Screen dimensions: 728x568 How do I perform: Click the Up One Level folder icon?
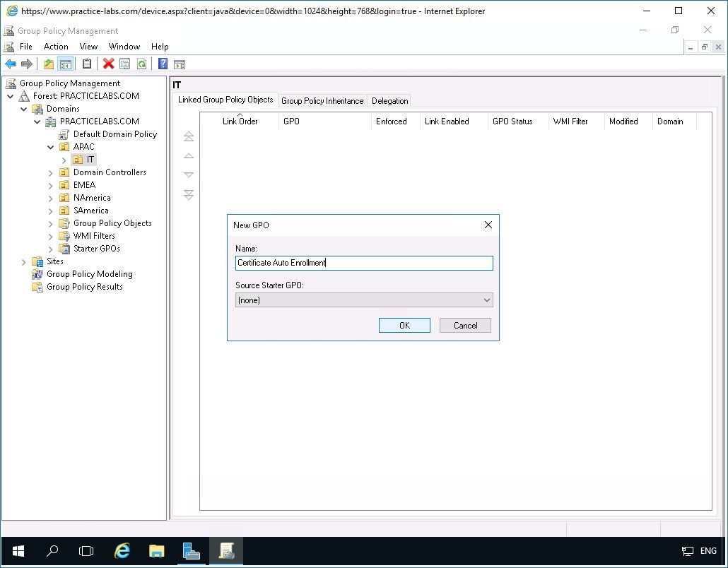coord(47,64)
